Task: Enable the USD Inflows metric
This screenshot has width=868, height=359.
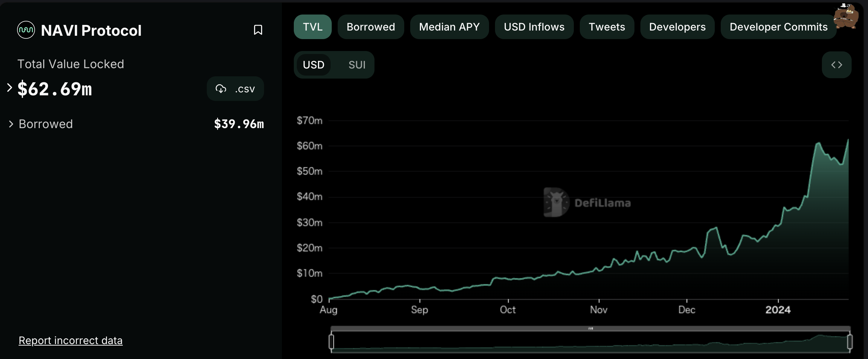Action: 534,27
